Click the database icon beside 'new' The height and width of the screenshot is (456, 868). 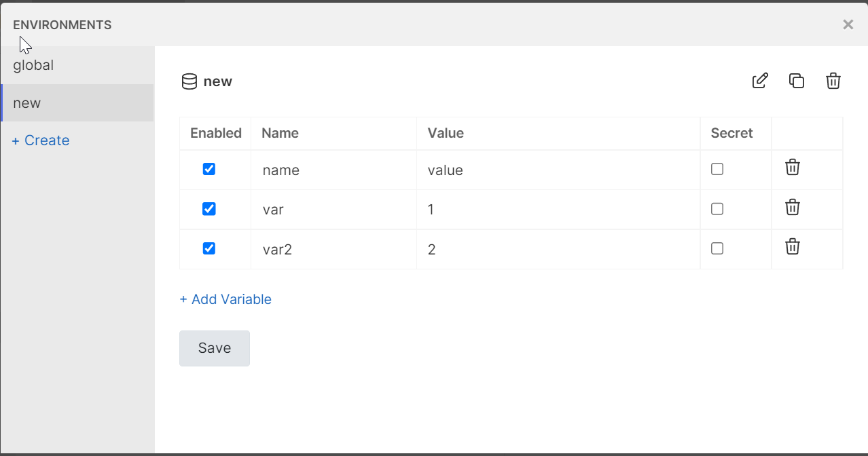click(188, 81)
